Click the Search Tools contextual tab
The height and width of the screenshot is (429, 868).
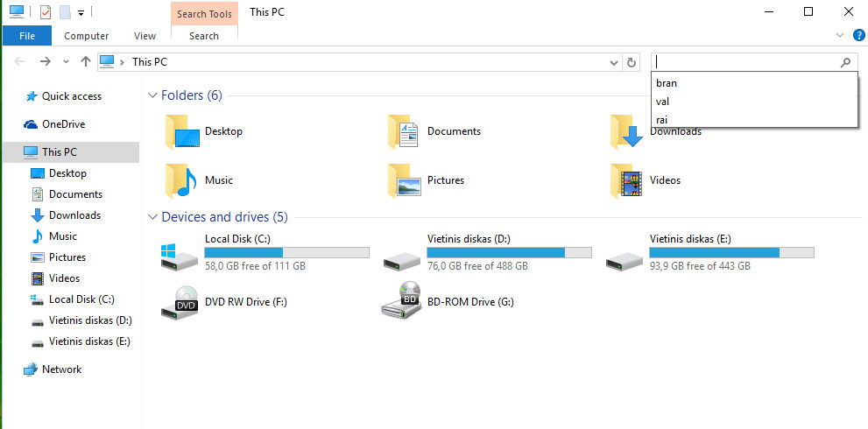(204, 14)
